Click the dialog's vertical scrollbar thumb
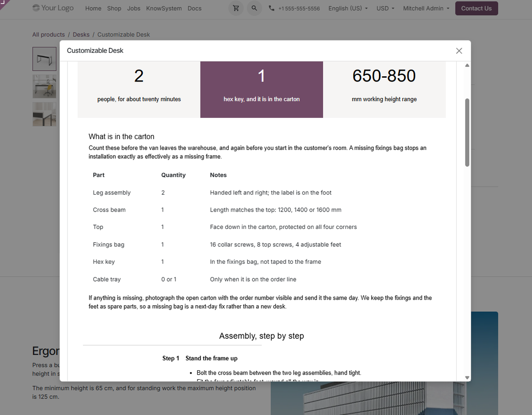 point(467,132)
